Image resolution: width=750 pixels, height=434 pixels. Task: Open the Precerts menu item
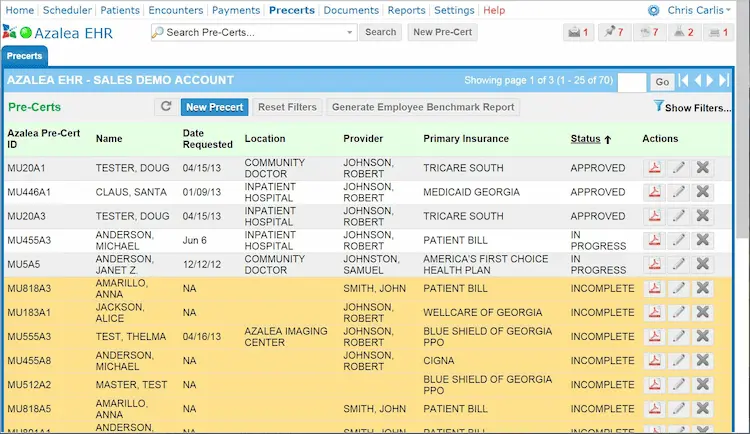tap(292, 10)
